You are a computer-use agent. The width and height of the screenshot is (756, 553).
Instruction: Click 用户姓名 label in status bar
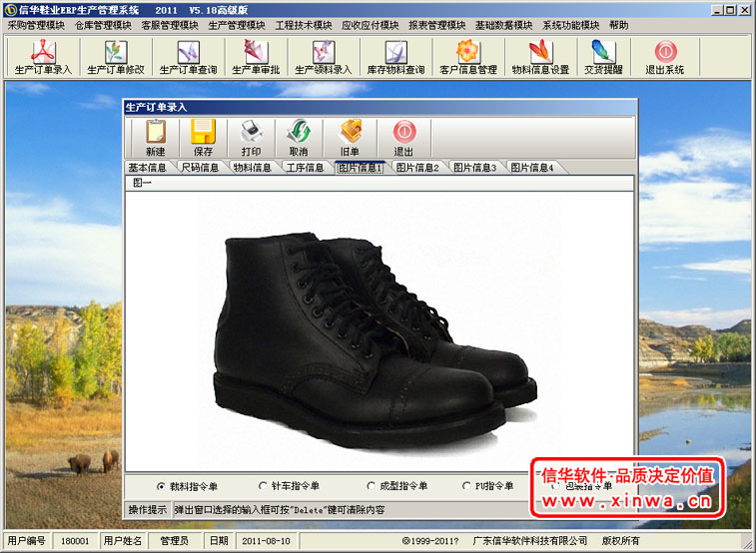coord(123,541)
